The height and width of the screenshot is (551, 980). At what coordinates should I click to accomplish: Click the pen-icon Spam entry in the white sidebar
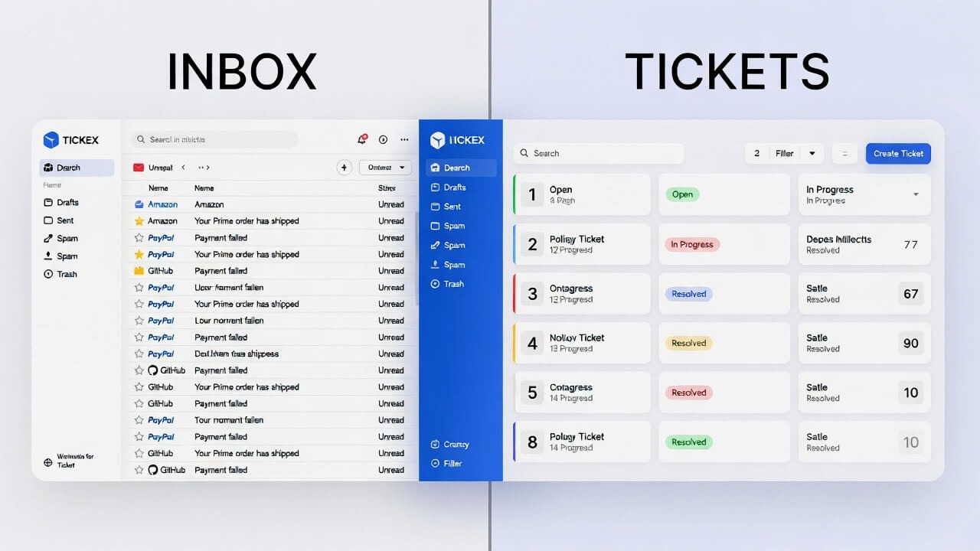click(61, 238)
